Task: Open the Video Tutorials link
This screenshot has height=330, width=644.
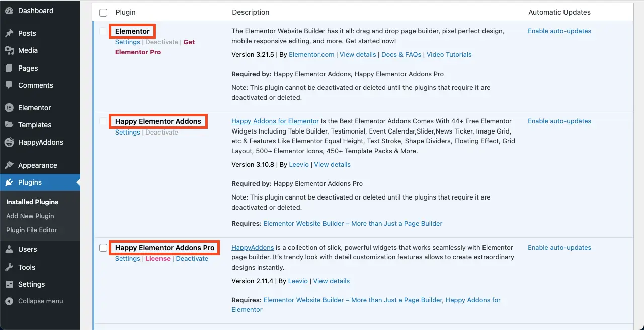Action: coord(449,54)
